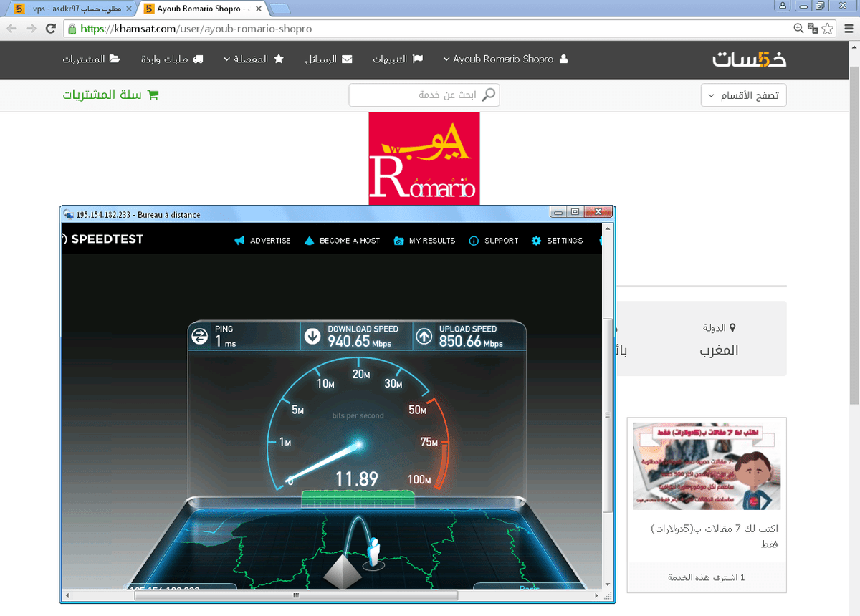
Task: Open the zoom magnifier icon in address bar
Action: tap(799, 29)
